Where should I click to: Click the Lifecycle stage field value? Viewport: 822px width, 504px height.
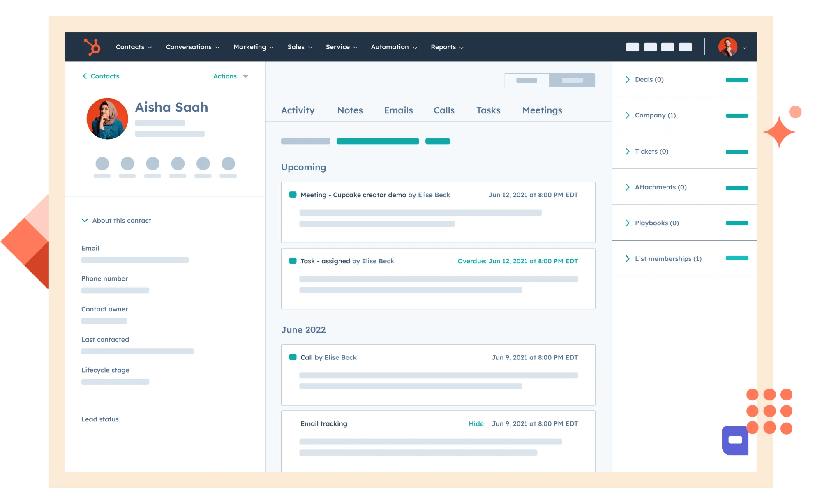click(115, 382)
